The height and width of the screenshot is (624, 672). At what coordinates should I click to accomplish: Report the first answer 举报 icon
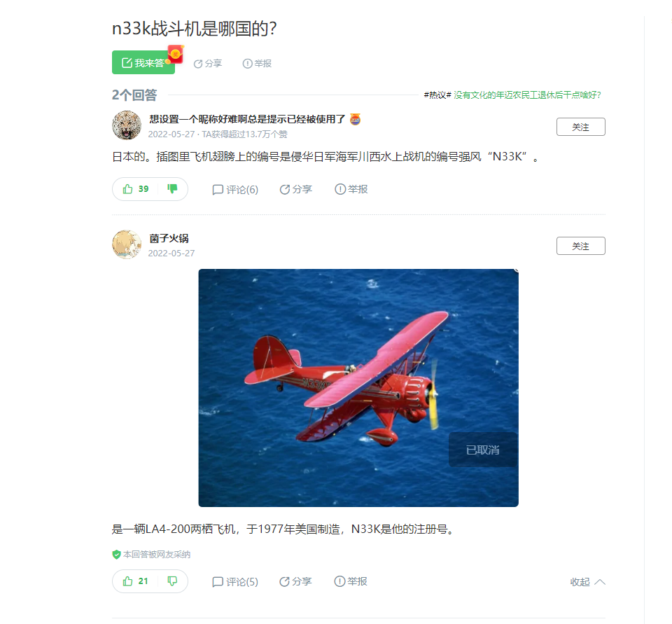[x=351, y=189]
